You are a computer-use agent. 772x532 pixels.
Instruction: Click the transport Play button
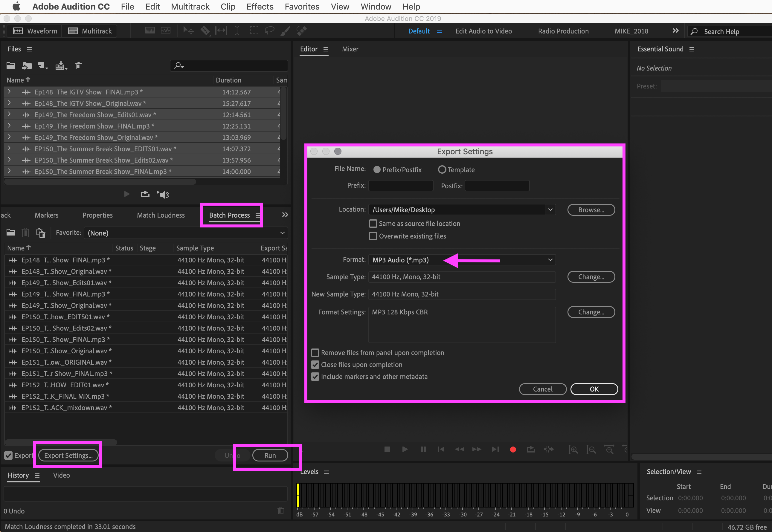pos(405,449)
